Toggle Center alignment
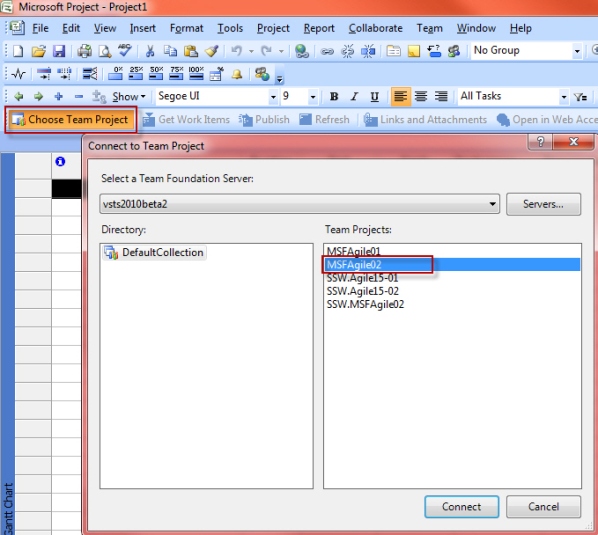The height and width of the screenshot is (535, 598). coord(421,96)
